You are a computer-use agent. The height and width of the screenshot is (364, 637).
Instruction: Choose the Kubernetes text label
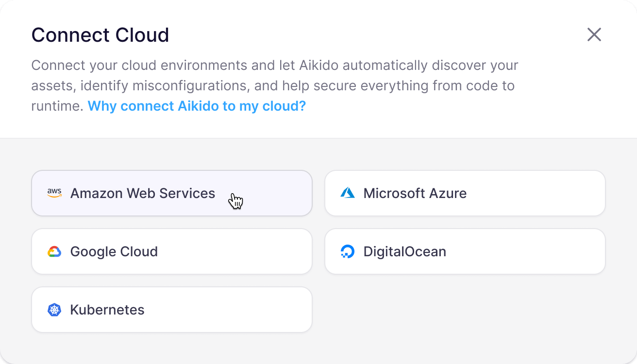coord(107,310)
